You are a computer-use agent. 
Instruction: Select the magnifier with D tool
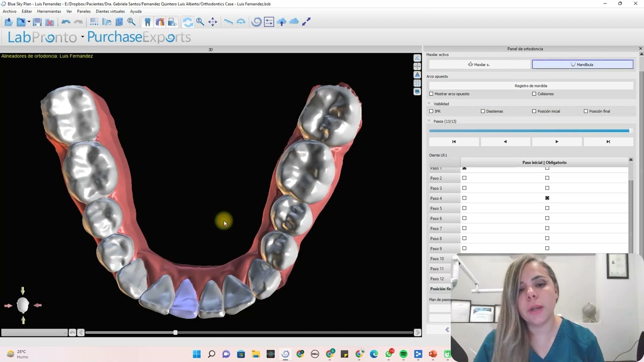(131, 22)
